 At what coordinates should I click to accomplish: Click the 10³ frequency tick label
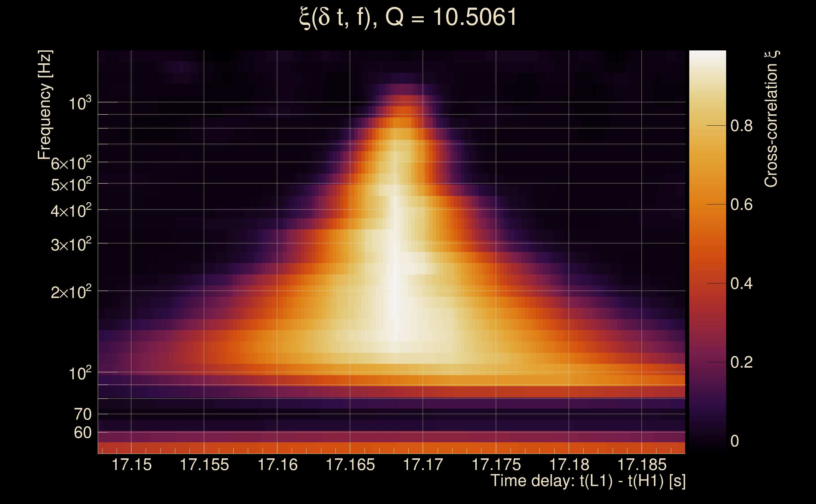tap(80, 104)
